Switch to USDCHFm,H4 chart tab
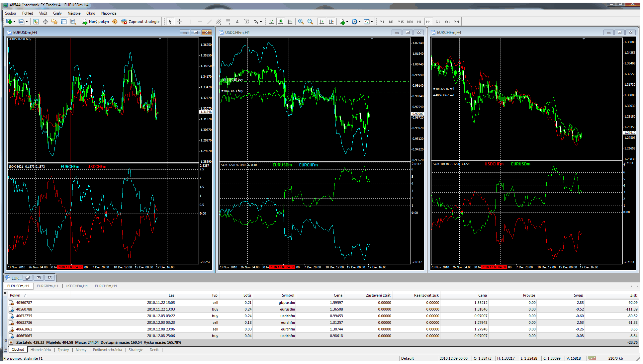Image resolution: width=643 pixels, height=364 pixels. click(x=77, y=286)
